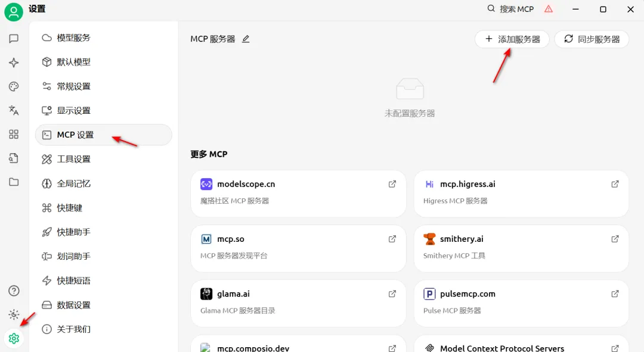
Task: Open the translate icon in sidebar
Action: click(x=14, y=110)
